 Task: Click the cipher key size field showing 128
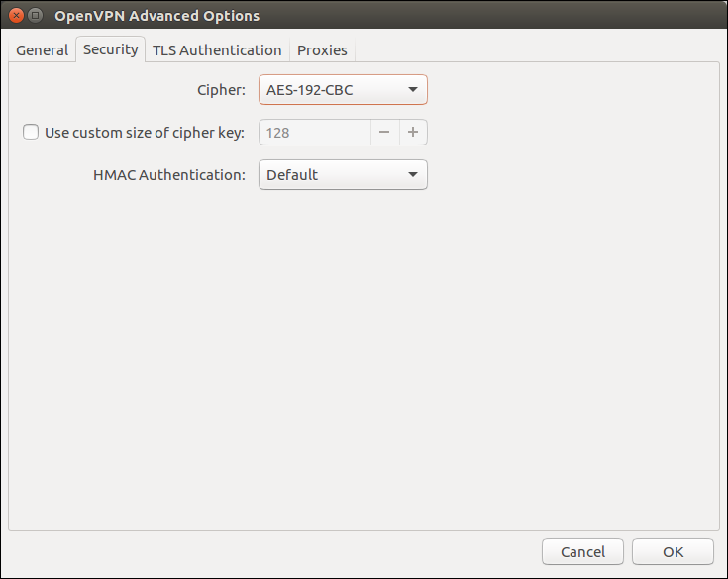click(314, 133)
